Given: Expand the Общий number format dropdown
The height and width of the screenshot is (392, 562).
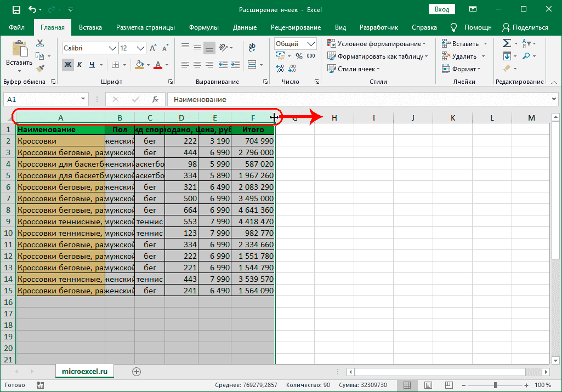Looking at the screenshot, I should [x=311, y=44].
